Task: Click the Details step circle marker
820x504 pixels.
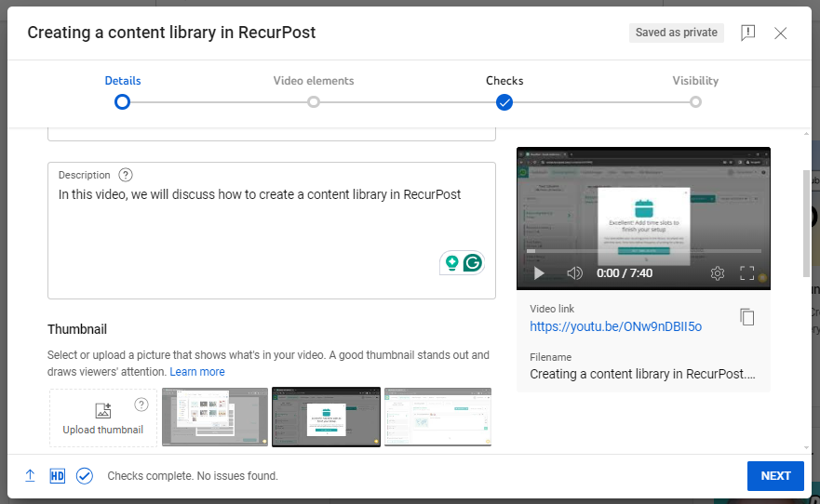Action: tap(122, 102)
